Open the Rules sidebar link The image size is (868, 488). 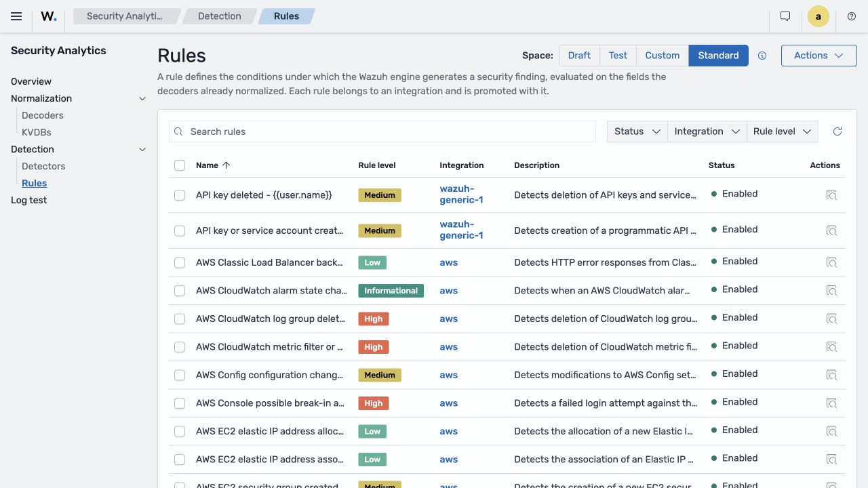[35, 183]
